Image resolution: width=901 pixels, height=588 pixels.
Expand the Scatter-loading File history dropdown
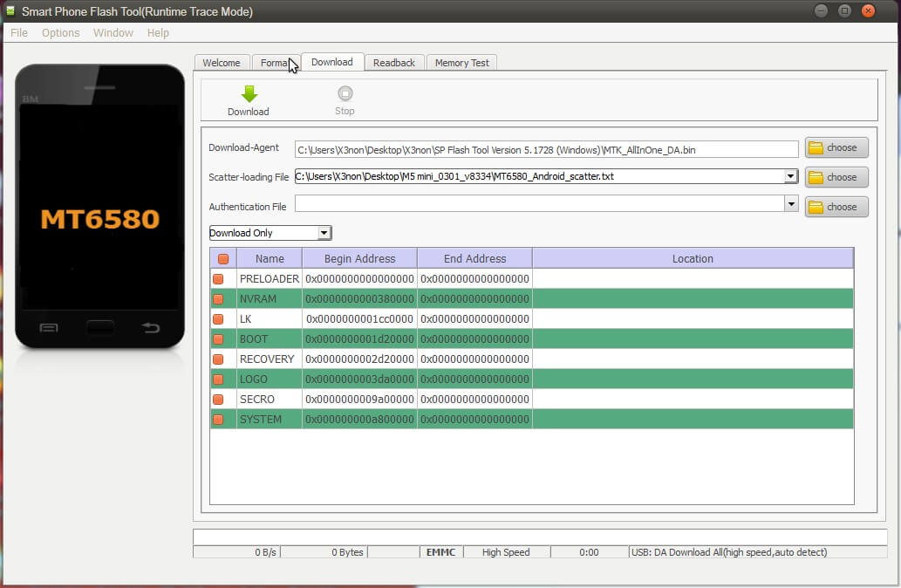tap(790, 177)
